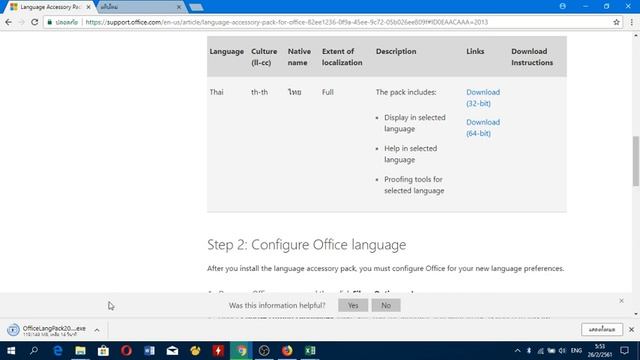The width and height of the screenshot is (640, 360).
Task: Open the Chrome user profile icon
Action: tap(562, 6)
